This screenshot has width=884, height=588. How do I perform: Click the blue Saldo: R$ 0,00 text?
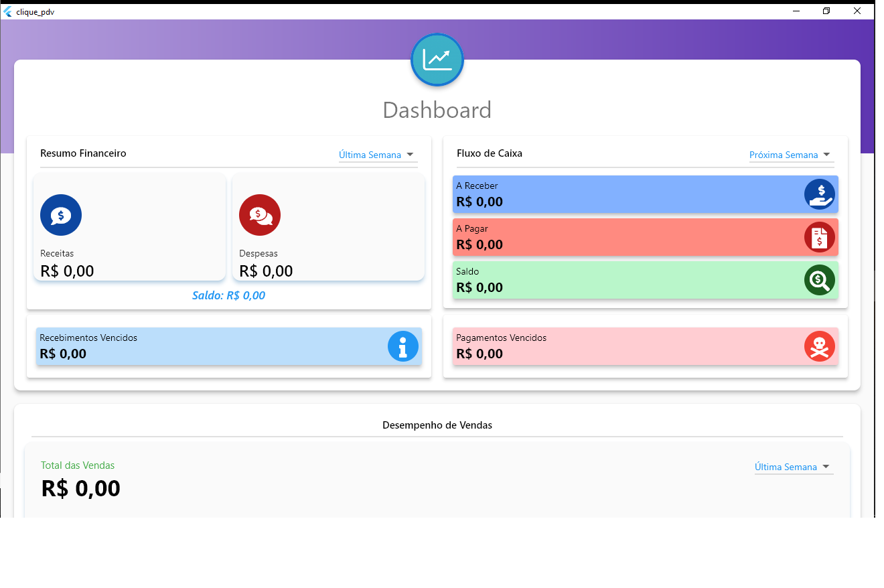228,295
